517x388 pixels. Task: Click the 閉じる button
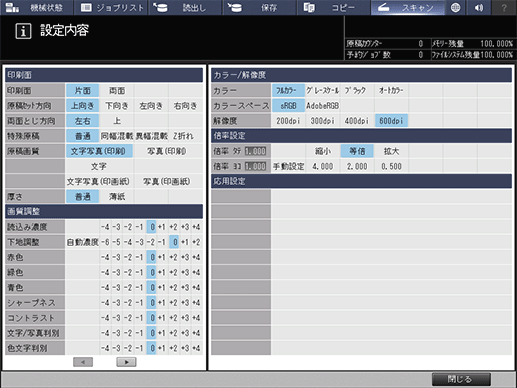point(461,379)
